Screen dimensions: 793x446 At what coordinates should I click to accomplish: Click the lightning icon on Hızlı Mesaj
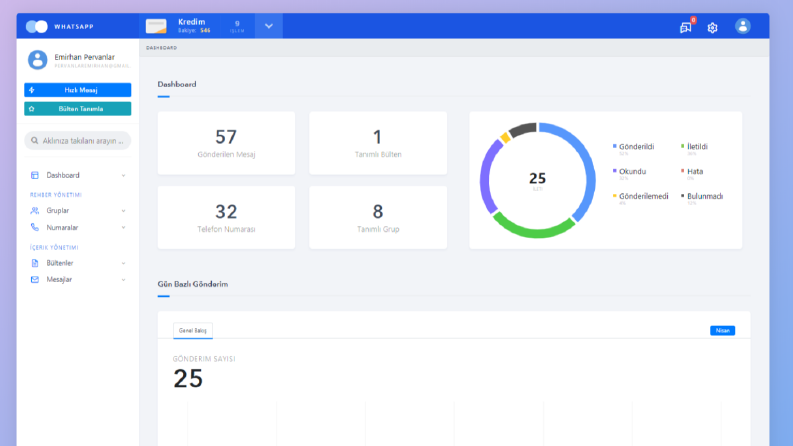pos(32,90)
